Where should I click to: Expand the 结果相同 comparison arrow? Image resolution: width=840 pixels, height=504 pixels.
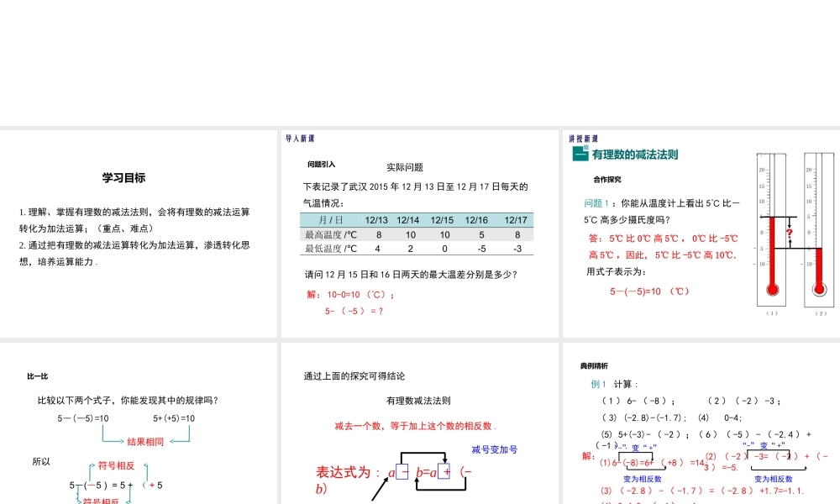pos(146,440)
